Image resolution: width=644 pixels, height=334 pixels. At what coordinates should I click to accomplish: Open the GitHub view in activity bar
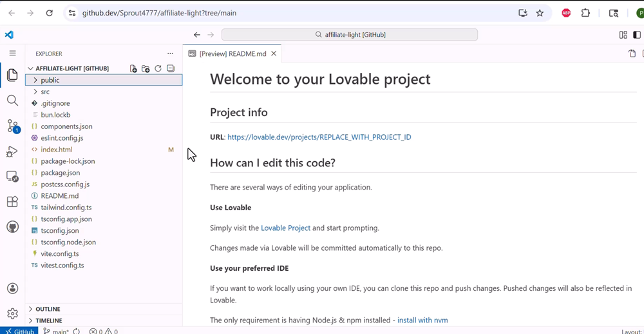pyautogui.click(x=12, y=227)
